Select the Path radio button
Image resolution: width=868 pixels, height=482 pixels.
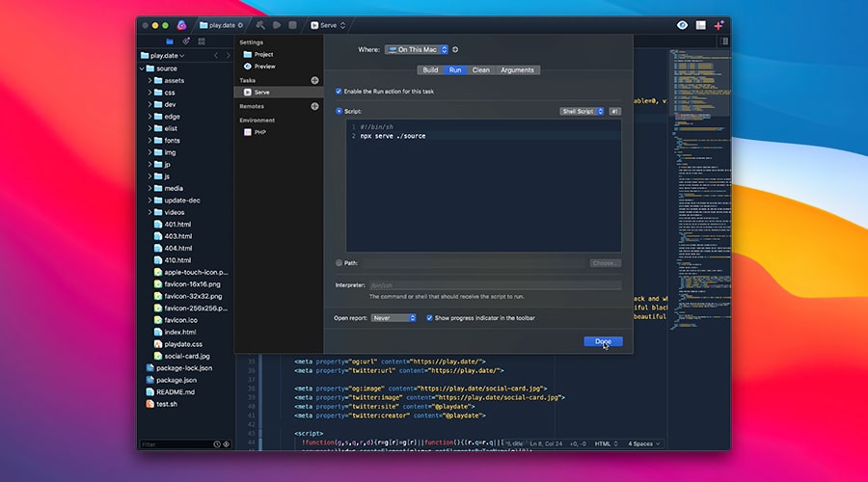(x=339, y=262)
